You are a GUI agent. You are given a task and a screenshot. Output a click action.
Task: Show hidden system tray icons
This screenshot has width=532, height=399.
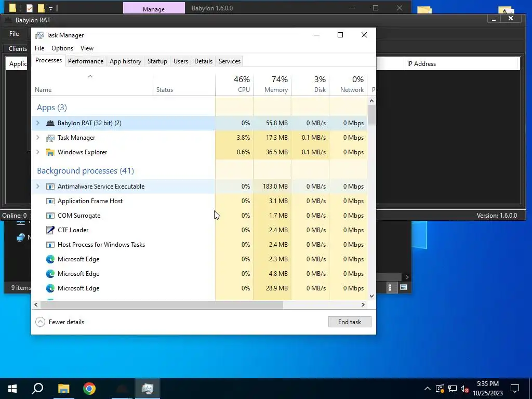[428, 389]
